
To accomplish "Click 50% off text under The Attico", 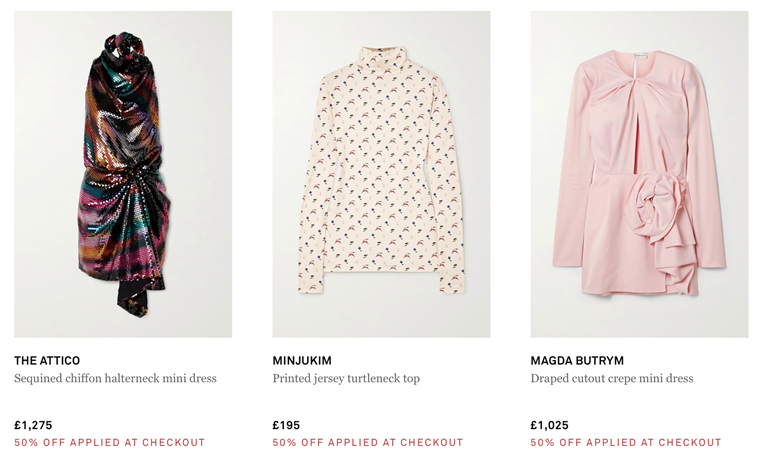I will point(109,443).
